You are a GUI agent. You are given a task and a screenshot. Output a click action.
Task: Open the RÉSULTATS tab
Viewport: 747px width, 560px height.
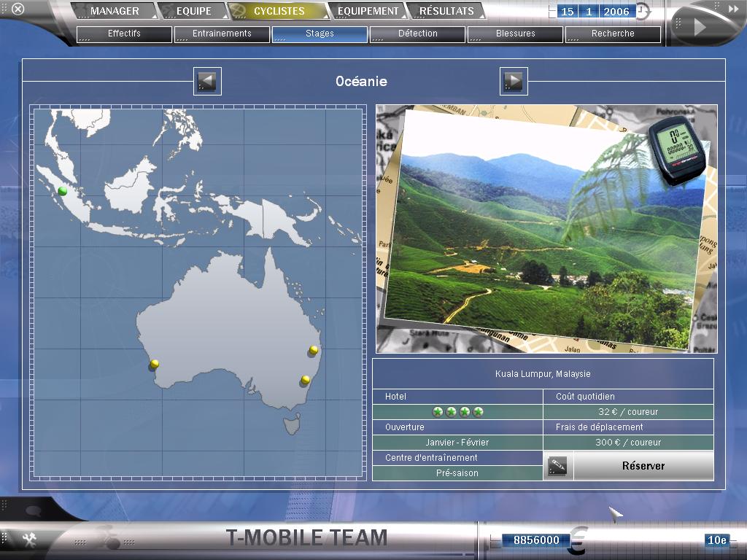[446, 11]
